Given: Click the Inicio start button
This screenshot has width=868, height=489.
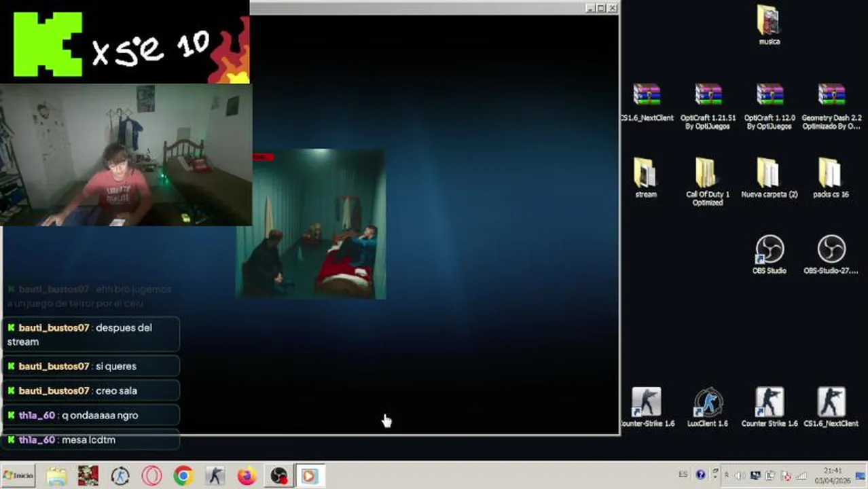Looking at the screenshot, I should coord(18,475).
